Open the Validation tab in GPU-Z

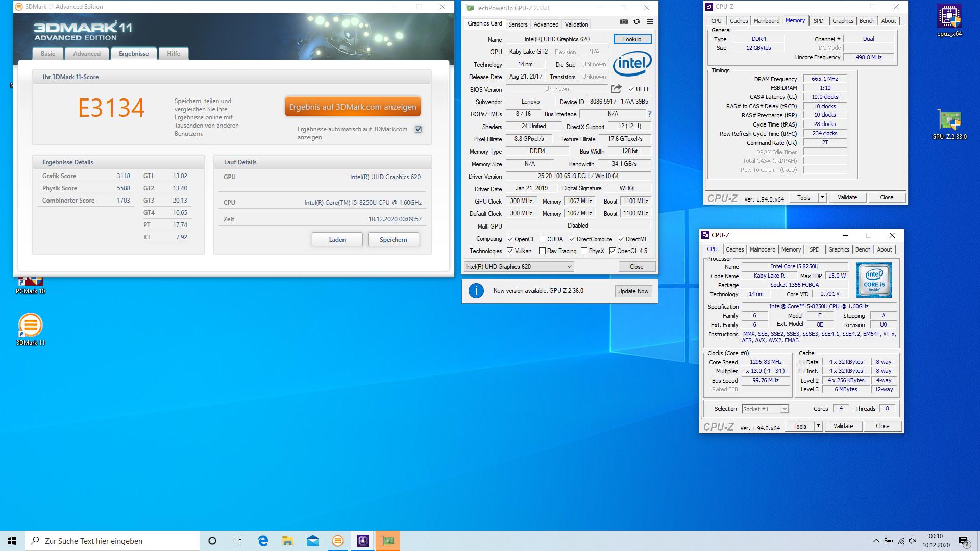click(576, 24)
